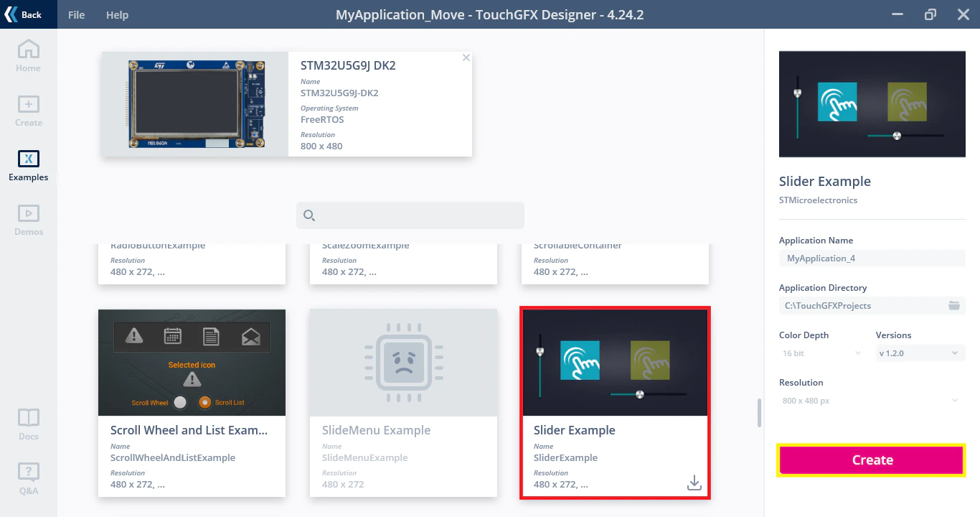Select the Scroll Wheel and List Example card
Screen dimensions: 980x517
(x=192, y=404)
